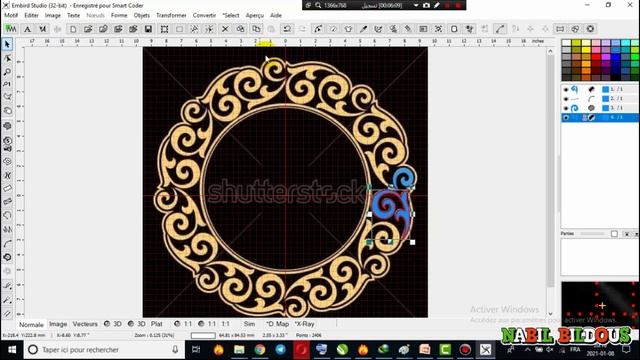Create a new design file

[73, 29]
